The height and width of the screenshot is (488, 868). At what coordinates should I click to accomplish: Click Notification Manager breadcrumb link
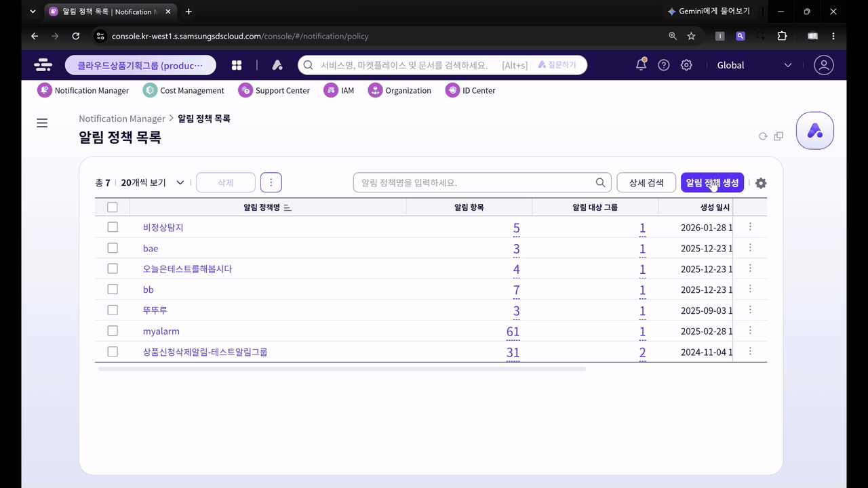pyautogui.click(x=122, y=119)
